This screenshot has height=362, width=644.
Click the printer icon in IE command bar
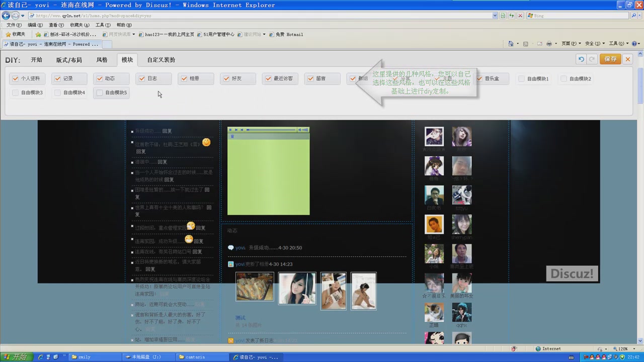point(549,44)
